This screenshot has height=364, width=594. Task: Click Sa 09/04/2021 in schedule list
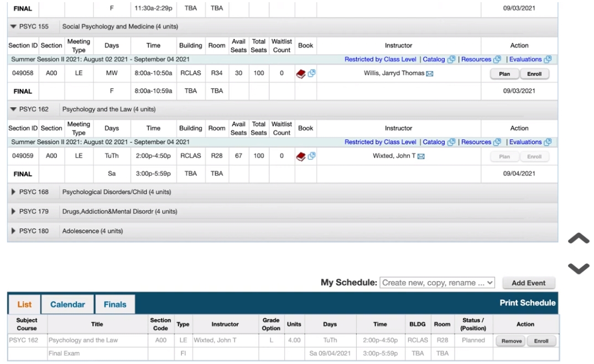click(x=330, y=353)
